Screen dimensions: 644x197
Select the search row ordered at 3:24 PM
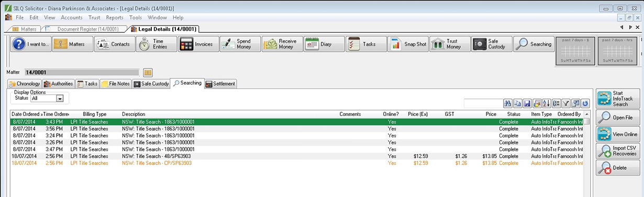296,135
